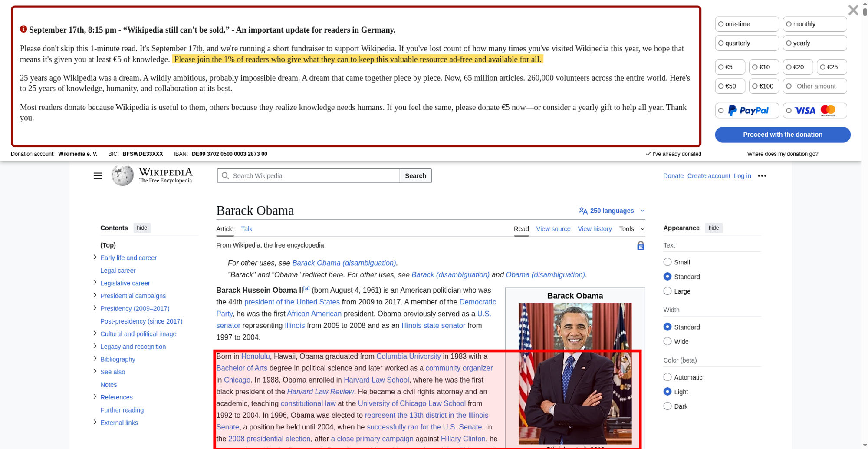
Task: Open the 250 languages dropdown
Action: [612, 211]
